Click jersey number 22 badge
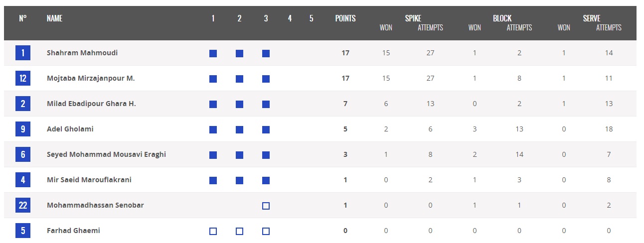The width and height of the screenshot is (644, 243). click(x=23, y=205)
